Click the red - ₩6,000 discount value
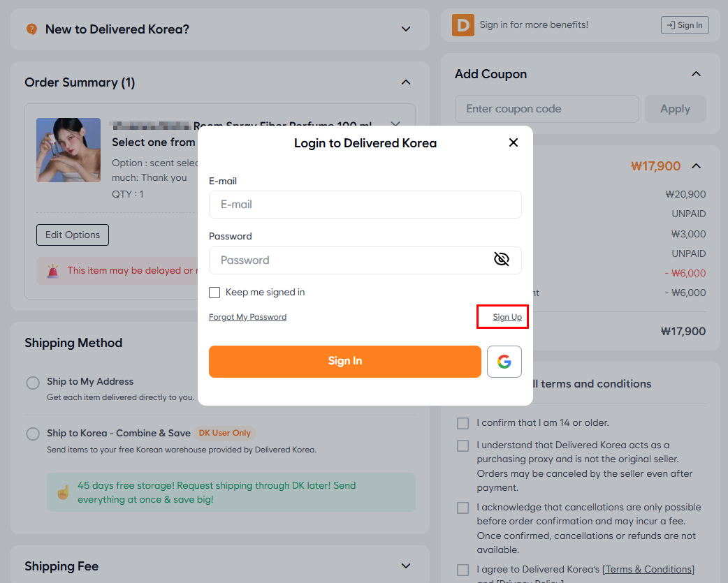 [x=685, y=273]
